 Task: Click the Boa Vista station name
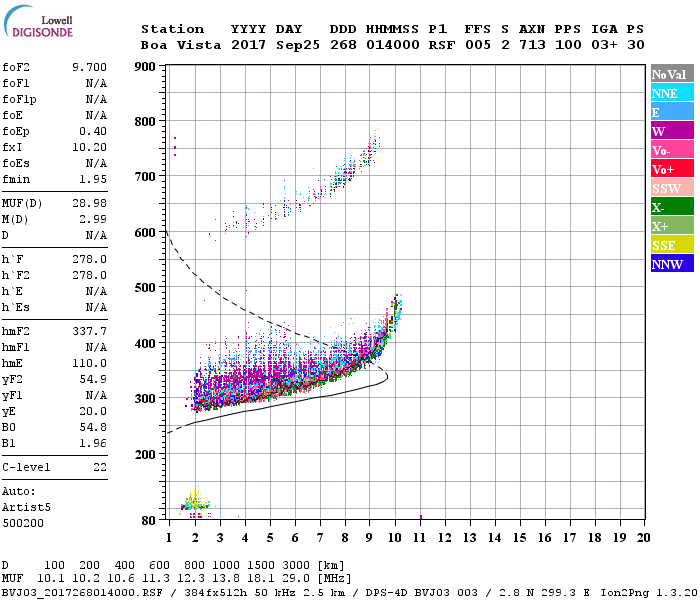point(181,45)
